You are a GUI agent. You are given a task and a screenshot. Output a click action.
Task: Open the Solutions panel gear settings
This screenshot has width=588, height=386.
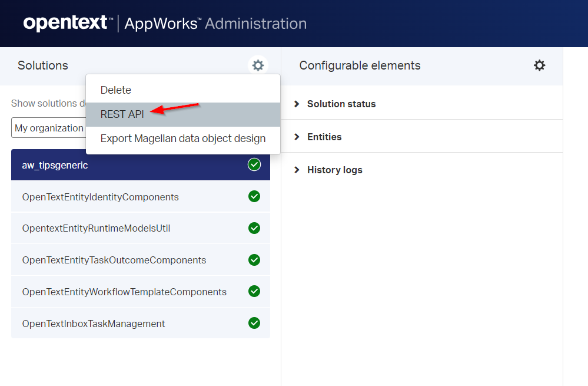258,65
